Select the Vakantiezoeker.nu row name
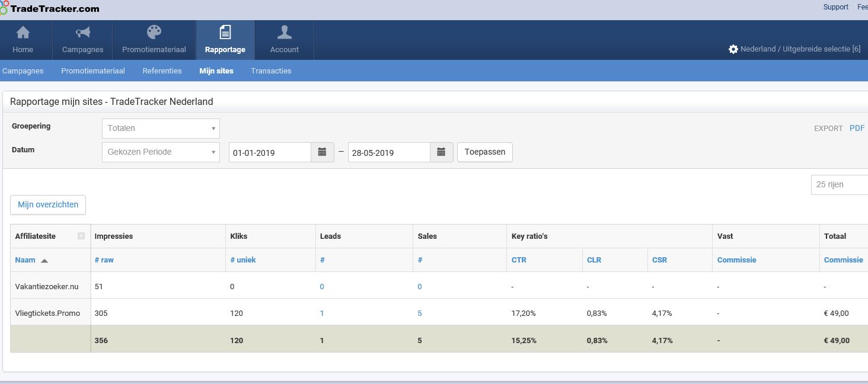Image resolution: width=868 pixels, height=384 pixels. coord(47,286)
